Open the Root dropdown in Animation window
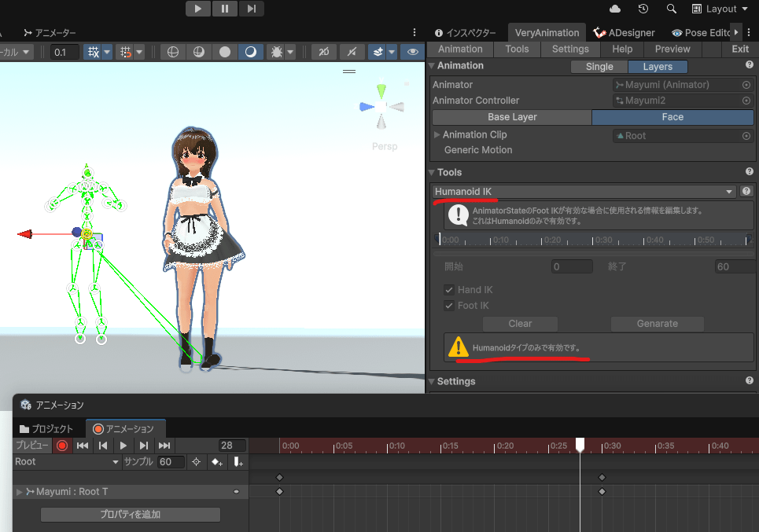 (x=67, y=461)
